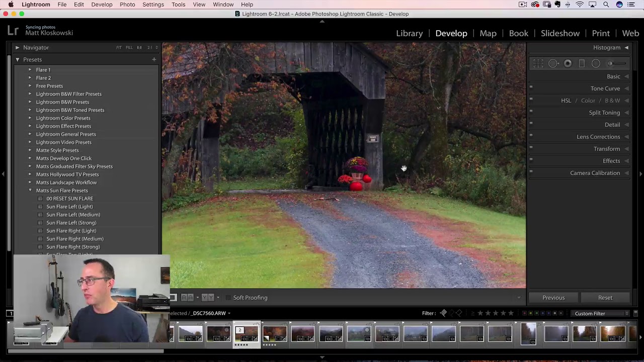Collapse the Presets panel

[17, 59]
